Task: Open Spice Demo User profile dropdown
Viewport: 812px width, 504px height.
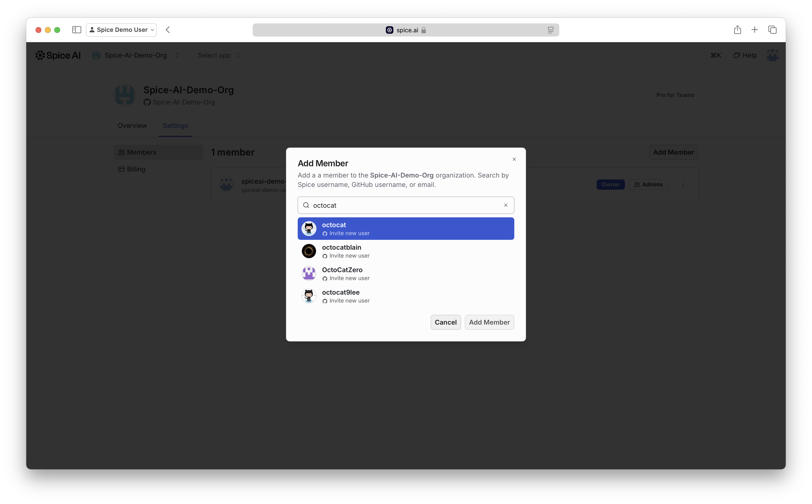Action: tap(121, 30)
